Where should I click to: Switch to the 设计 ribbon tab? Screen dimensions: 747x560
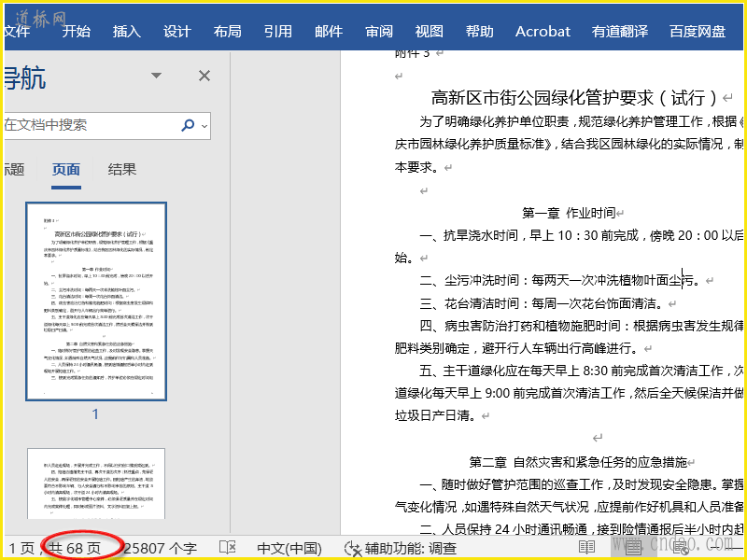[177, 32]
